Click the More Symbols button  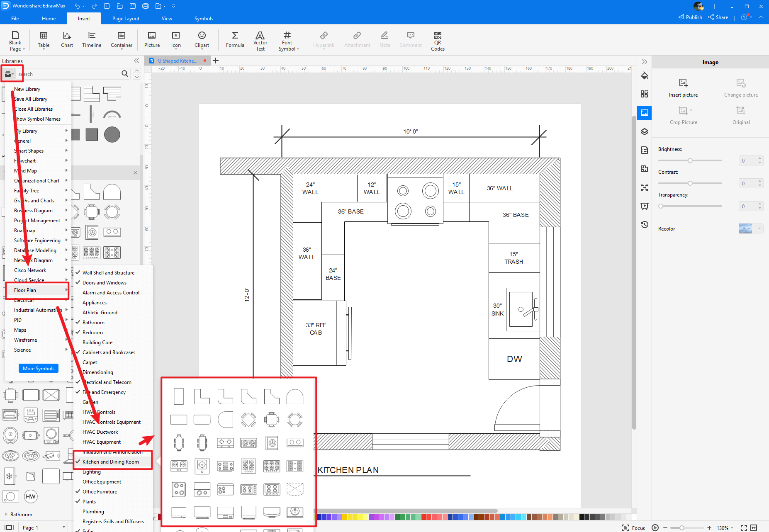[38, 368]
